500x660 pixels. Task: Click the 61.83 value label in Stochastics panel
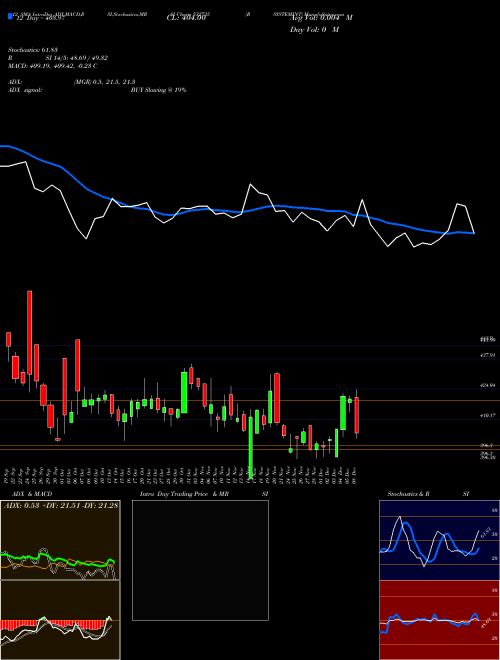pos(484,532)
